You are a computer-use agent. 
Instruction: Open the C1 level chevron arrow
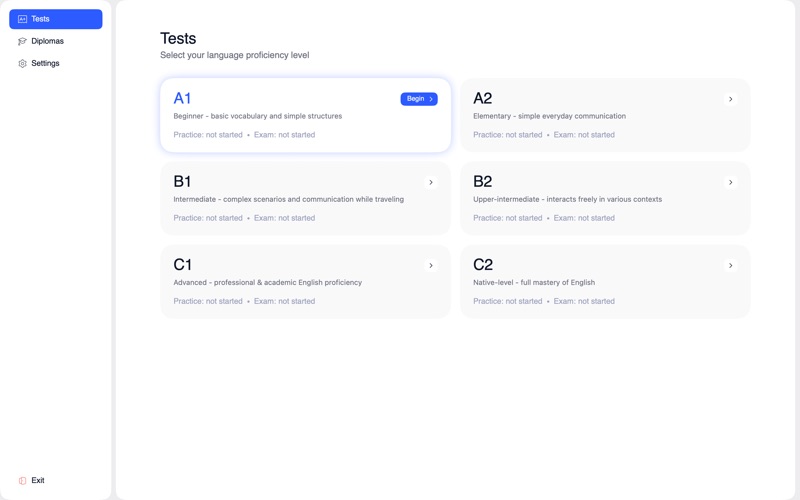click(x=431, y=266)
